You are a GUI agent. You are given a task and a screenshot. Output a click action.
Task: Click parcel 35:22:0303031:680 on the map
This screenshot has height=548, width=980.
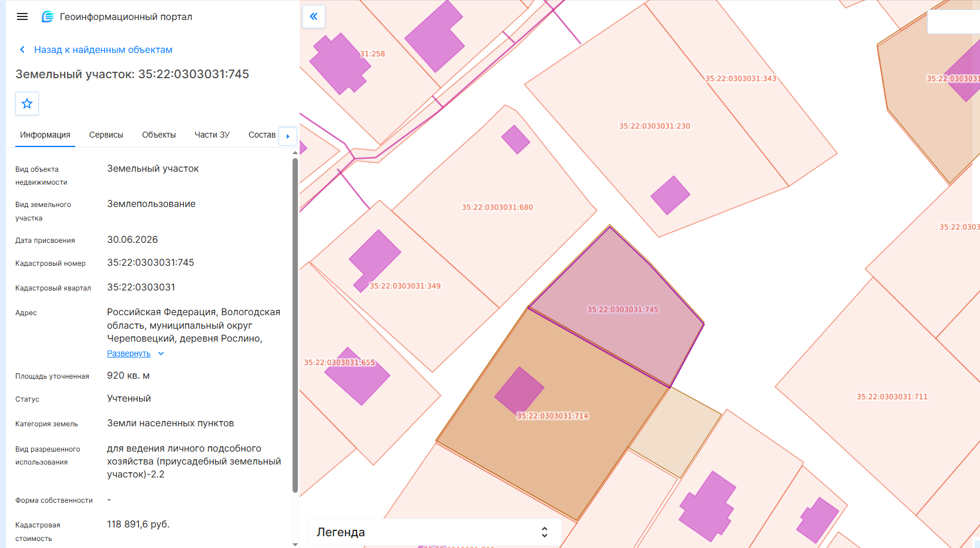[497, 207]
